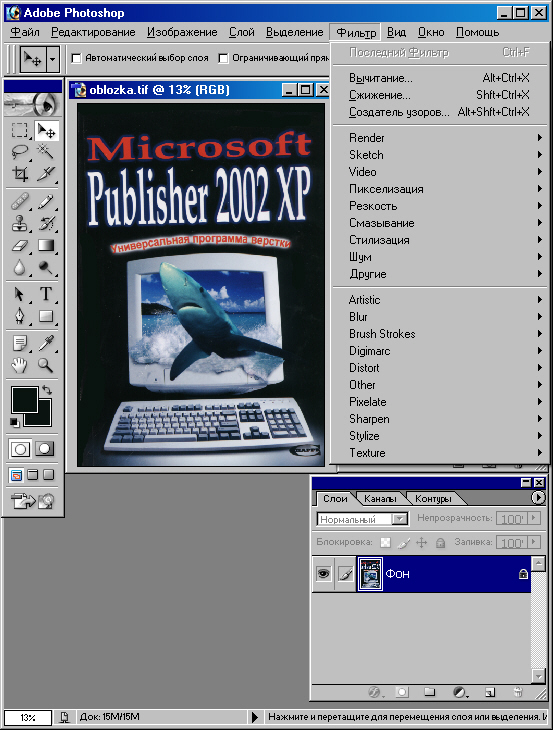
Task: Select the Zoom magnifier tool
Action: [x=45, y=365]
